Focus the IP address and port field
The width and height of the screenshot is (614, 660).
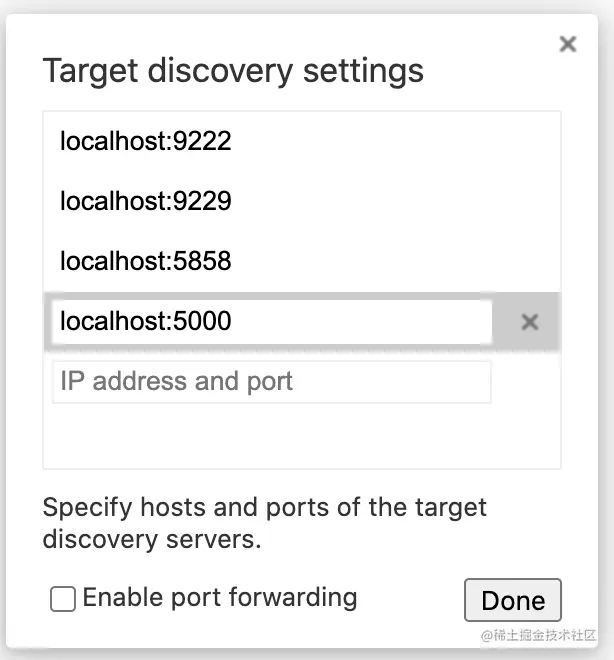270,382
